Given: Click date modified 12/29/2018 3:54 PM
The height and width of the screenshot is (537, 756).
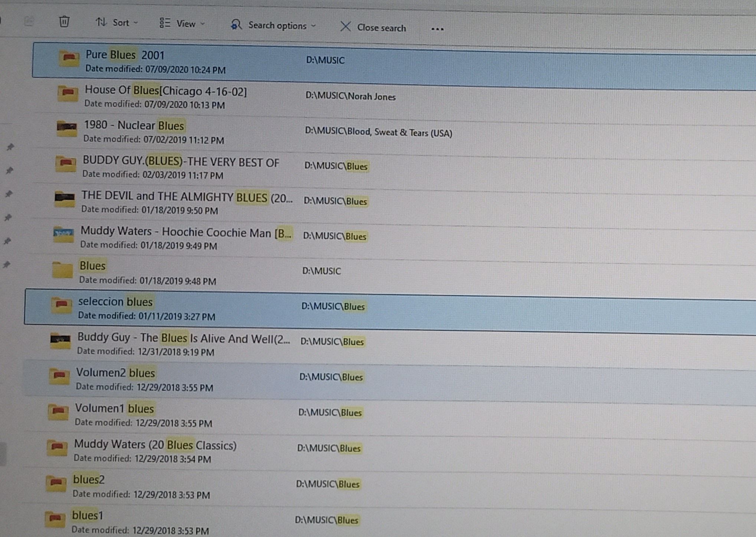Looking at the screenshot, I should click(142, 459).
